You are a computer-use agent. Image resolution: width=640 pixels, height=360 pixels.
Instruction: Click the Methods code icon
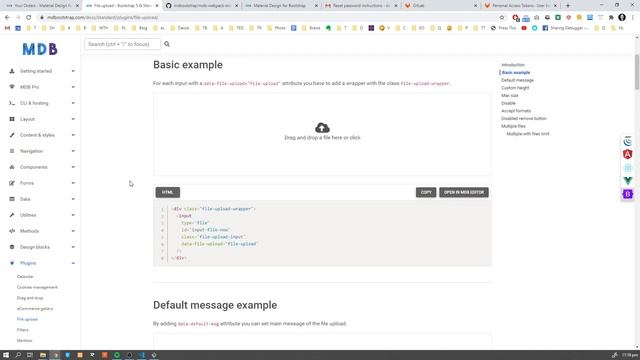(12, 231)
